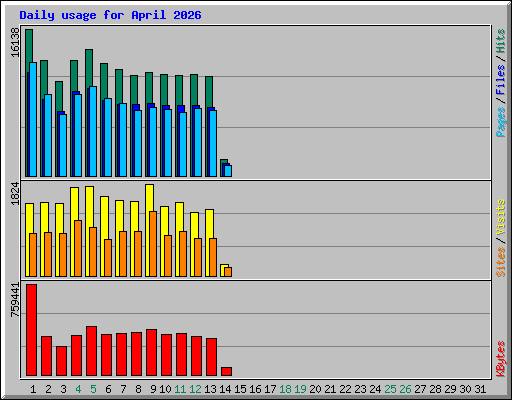Screen dimensions: 512x400
Task: Click green weekend day 5 label
Action: pos(93,389)
